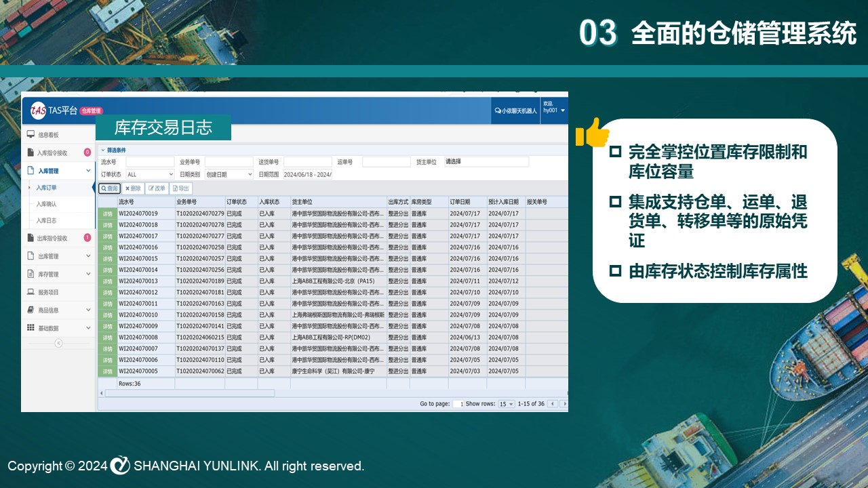This screenshot has height=488, width=868.
Task: Select 入库日志 in the sidebar submenu
Action: [x=46, y=220]
